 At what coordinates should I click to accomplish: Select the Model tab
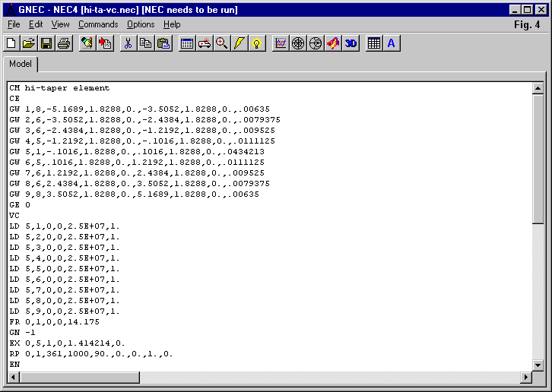click(21, 64)
